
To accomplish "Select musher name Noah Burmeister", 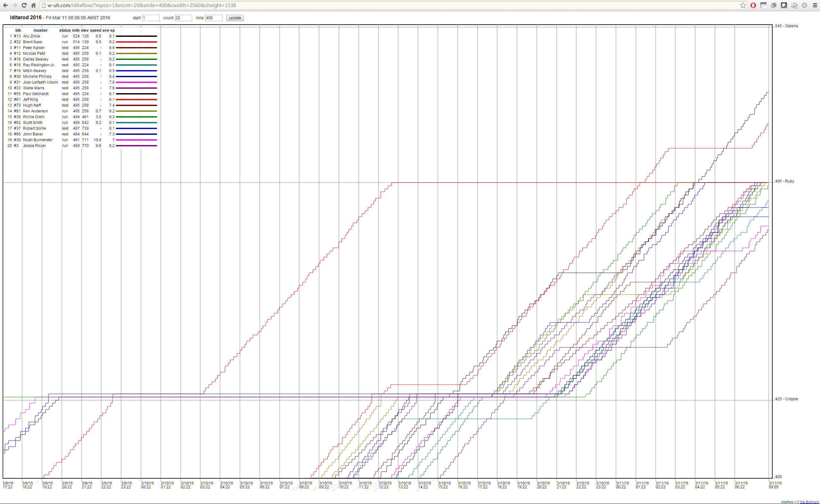I will (38, 140).
